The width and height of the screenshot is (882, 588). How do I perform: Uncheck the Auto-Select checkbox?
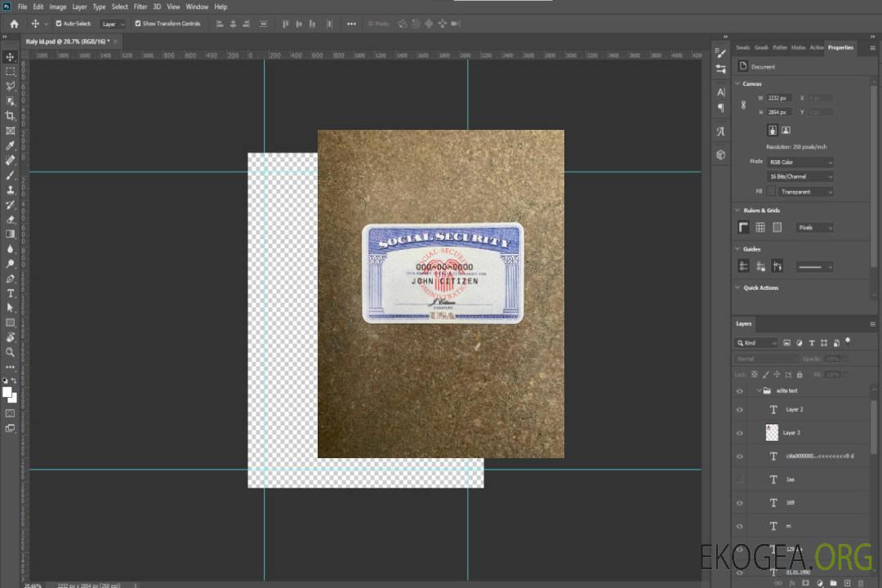(x=59, y=24)
